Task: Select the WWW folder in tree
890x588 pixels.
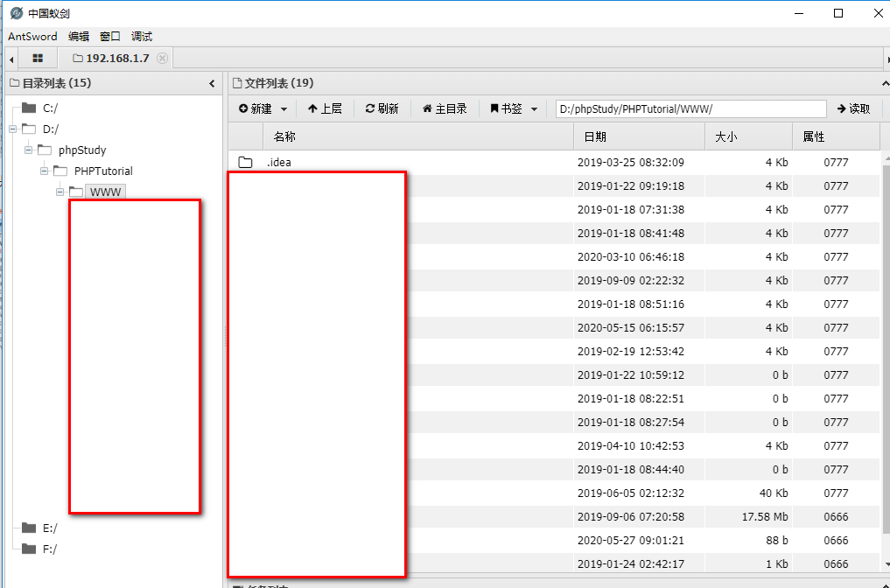Action: click(x=106, y=192)
